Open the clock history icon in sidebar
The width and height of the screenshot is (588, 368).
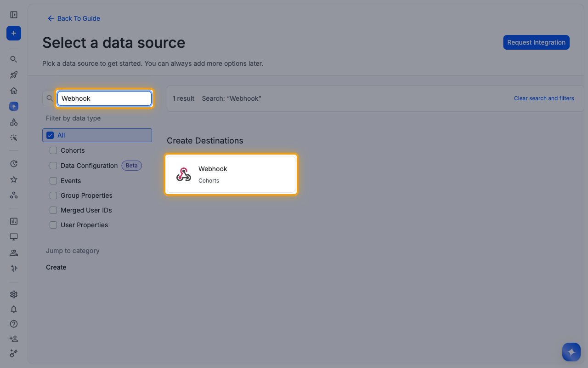(14, 164)
